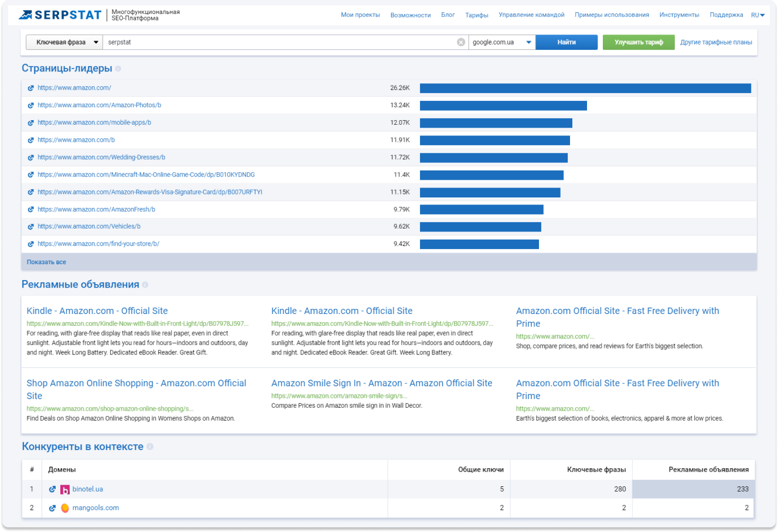Open Другие тарифные планы link
This screenshot has height=532, width=778.
click(x=716, y=42)
